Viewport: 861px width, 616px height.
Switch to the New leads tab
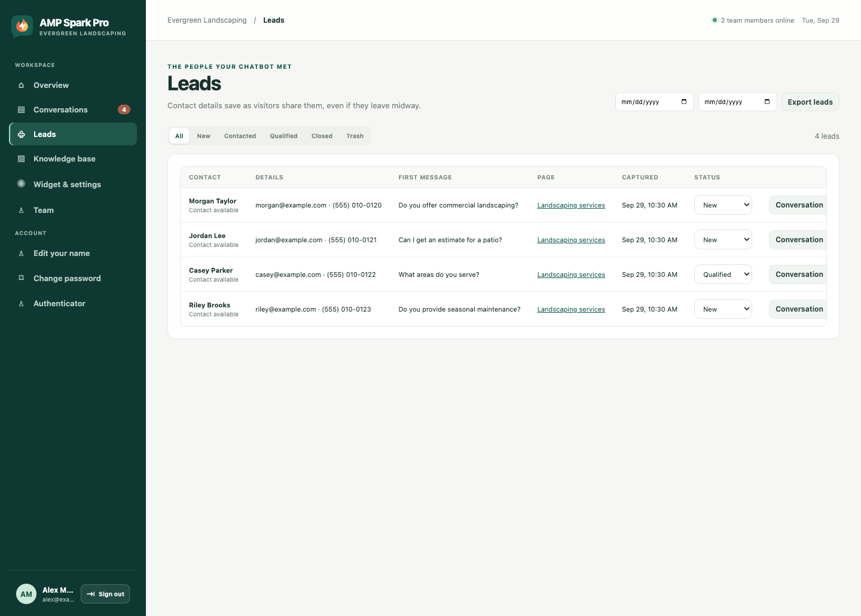coord(204,136)
